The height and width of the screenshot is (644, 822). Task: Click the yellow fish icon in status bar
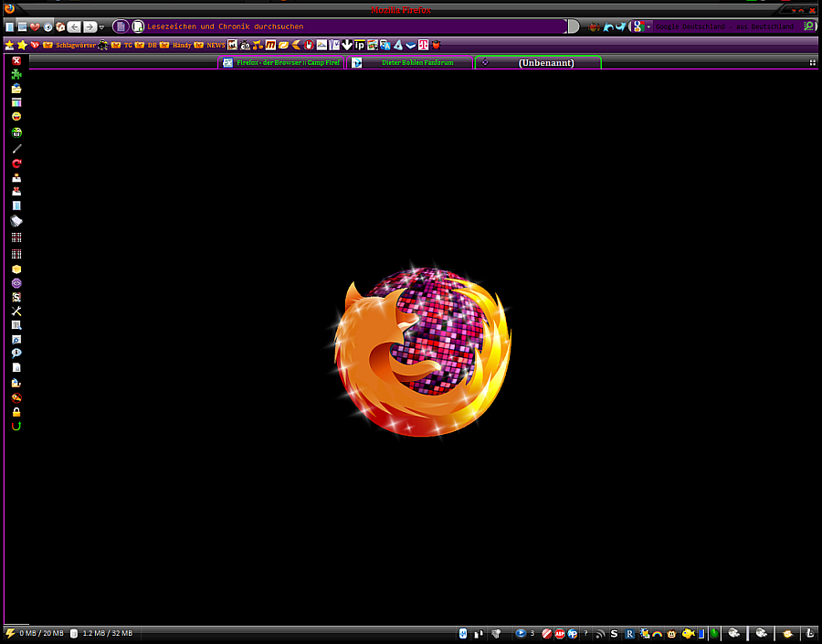point(688,633)
